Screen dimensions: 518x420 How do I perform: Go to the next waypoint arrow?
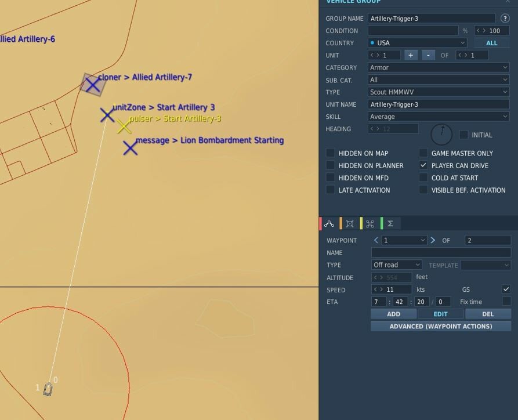point(433,240)
